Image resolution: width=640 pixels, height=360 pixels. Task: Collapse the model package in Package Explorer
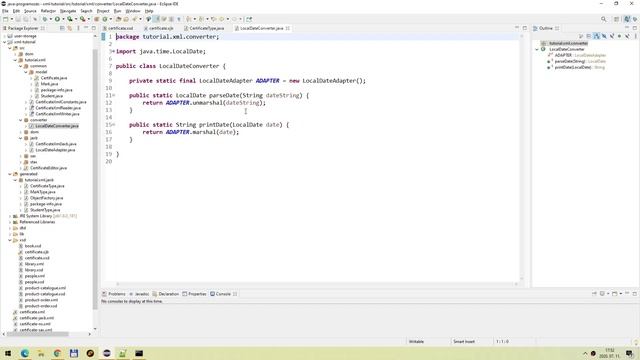[26, 72]
